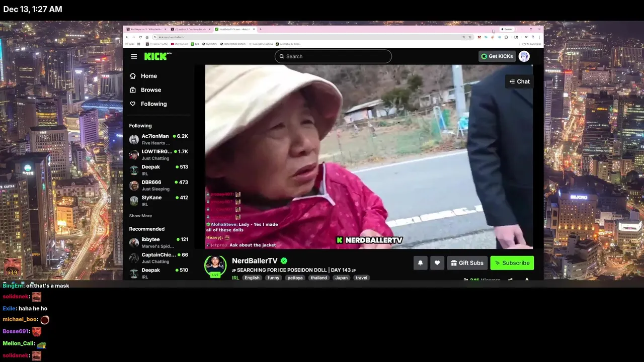Click the Gift Subs button

coord(467,263)
